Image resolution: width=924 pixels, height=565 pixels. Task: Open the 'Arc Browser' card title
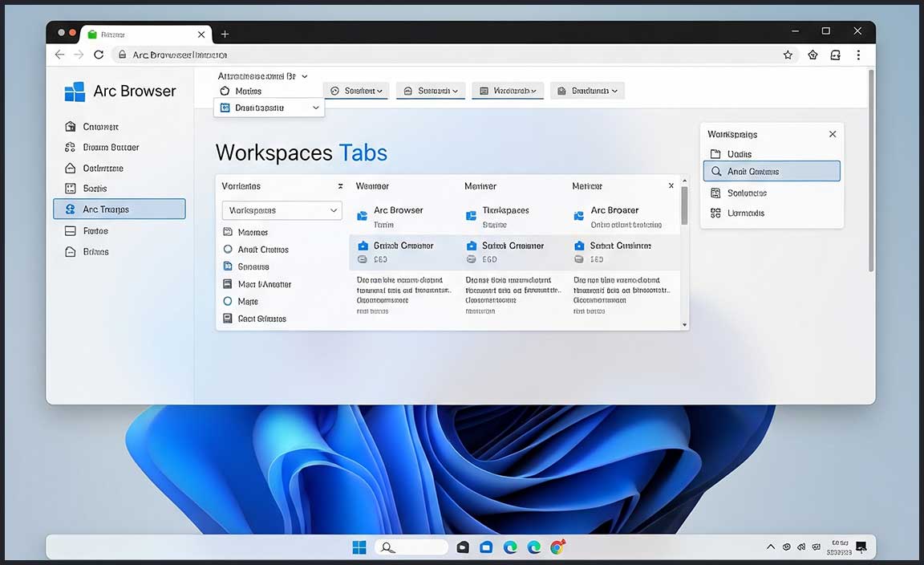399,210
